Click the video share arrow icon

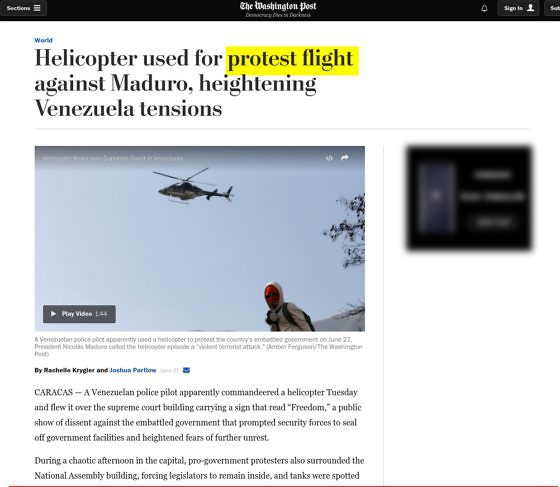345,158
